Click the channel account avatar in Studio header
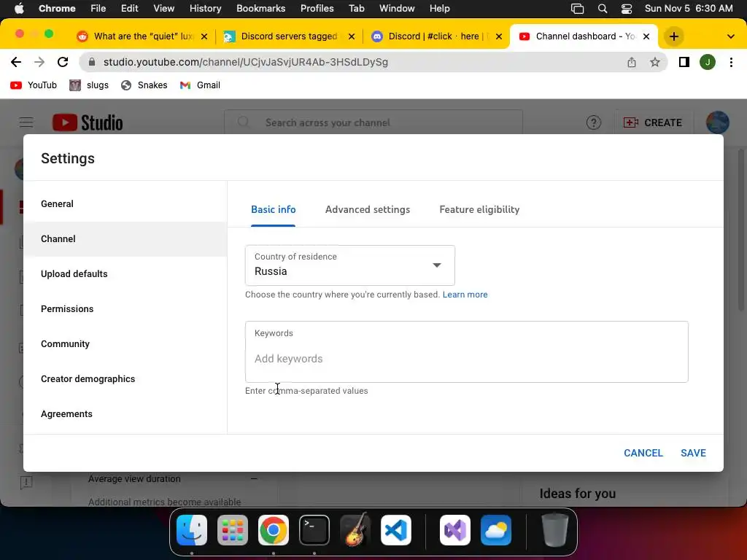This screenshot has width=747, height=560. pyautogui.click(x=718, y=122)
